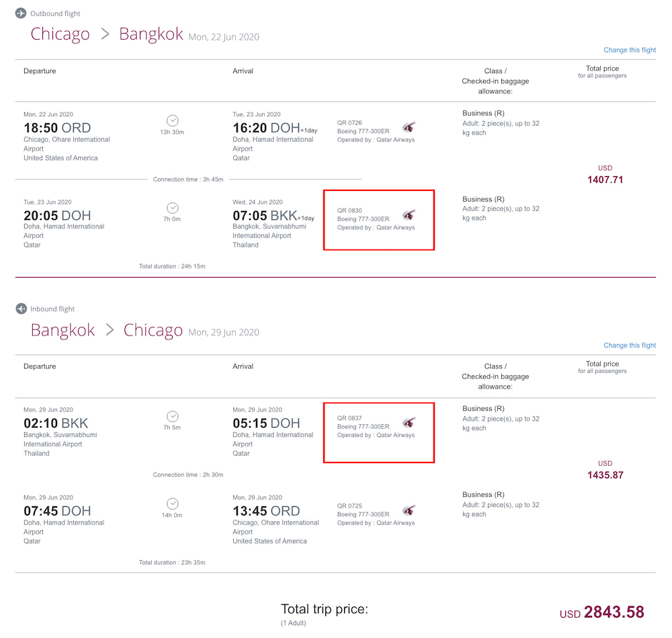Click the 1435.87 inbound price

[x=605, y=475]
